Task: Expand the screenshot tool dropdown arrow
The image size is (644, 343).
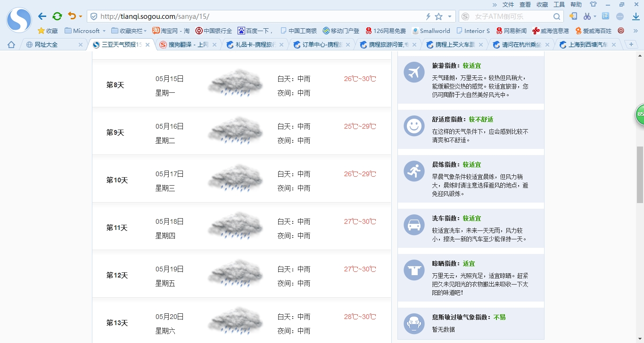Action: point(595,16)
